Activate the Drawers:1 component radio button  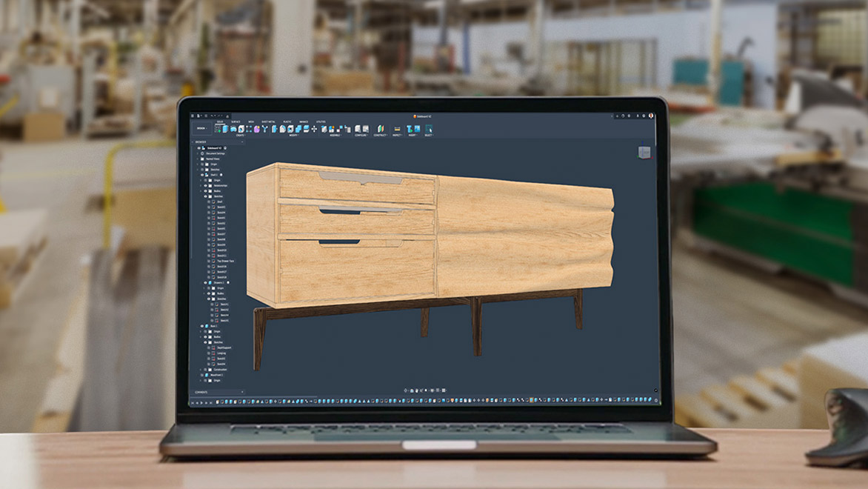228,282
